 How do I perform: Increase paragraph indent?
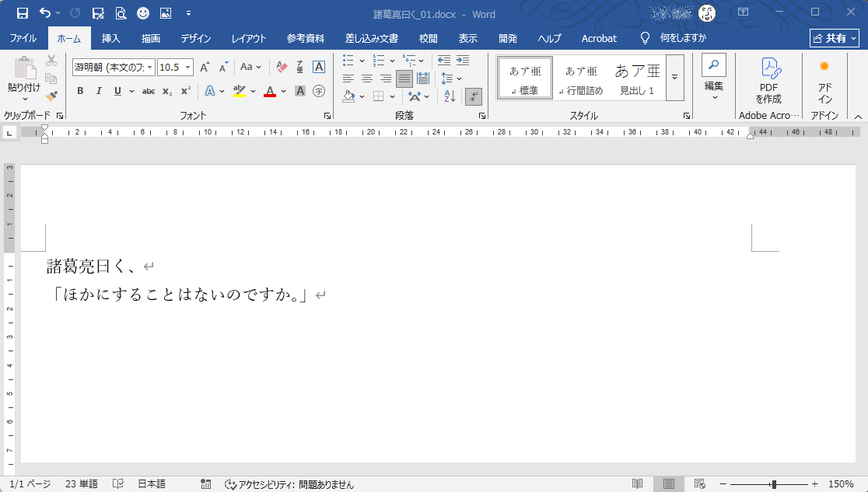[463, 61]
